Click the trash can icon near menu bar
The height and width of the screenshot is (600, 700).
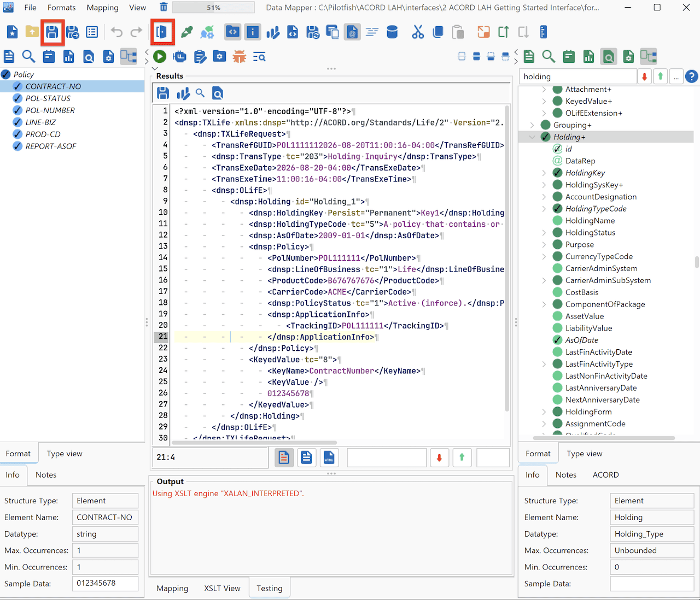(x=164, y=7)
